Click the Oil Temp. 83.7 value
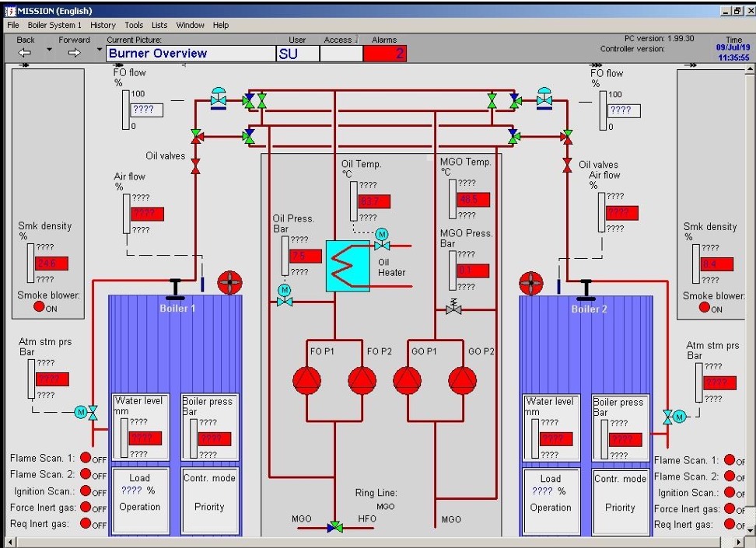The height and width of the screenshot is (548, 756). click(373, 201)
